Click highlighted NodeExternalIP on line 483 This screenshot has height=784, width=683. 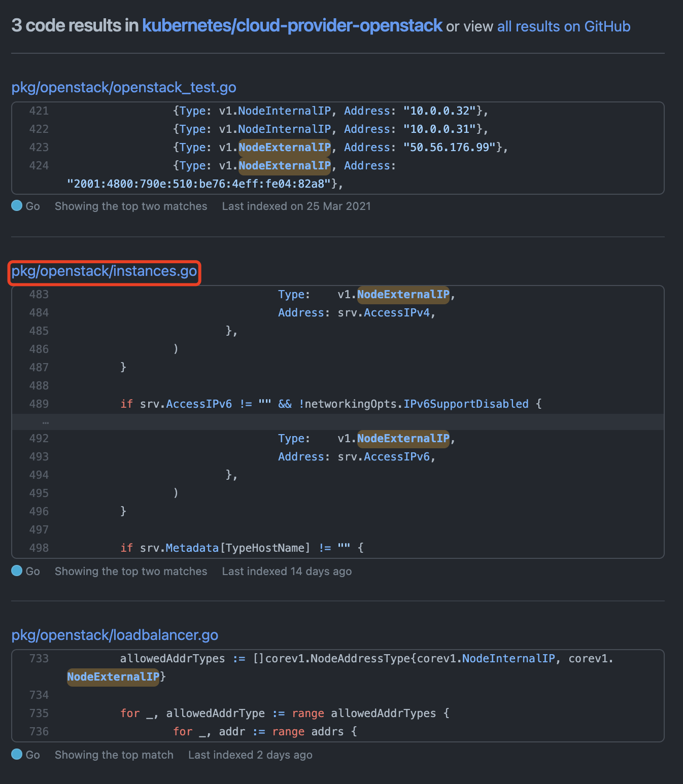coord(403,294)
